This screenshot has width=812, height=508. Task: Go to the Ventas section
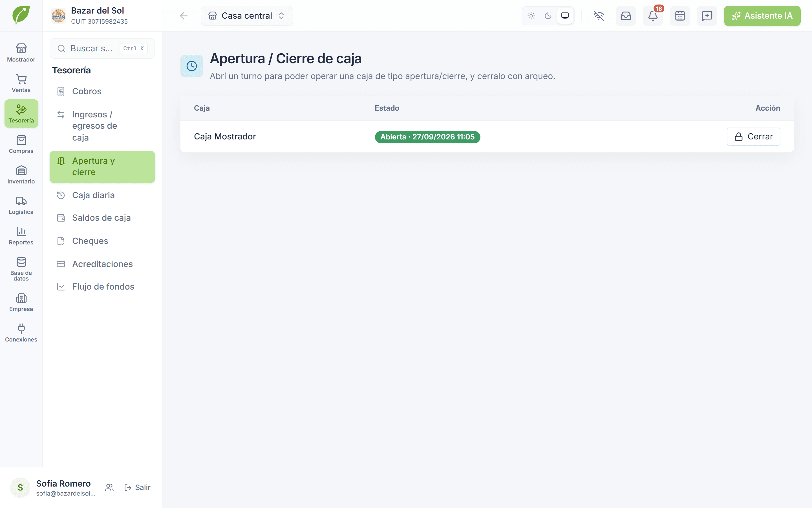coord(21,83)
